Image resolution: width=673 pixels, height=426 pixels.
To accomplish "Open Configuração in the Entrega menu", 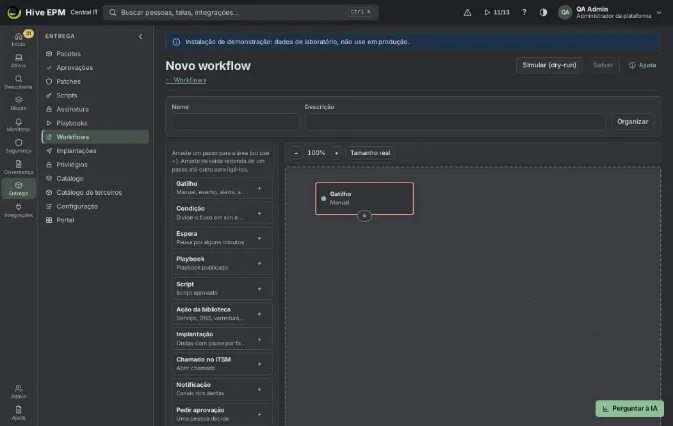I will click(x=95, y=206).
